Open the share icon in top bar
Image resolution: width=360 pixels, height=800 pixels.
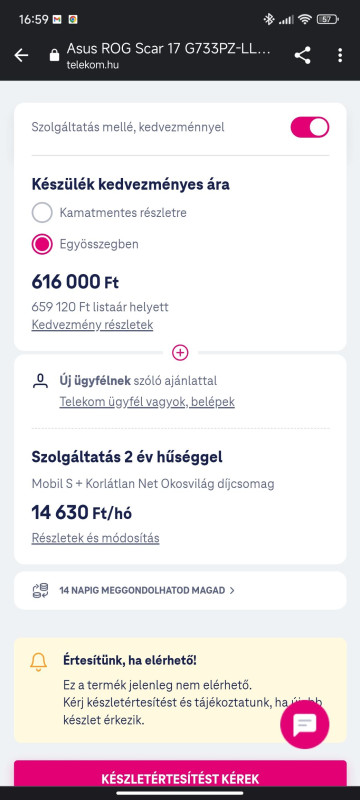302,55
